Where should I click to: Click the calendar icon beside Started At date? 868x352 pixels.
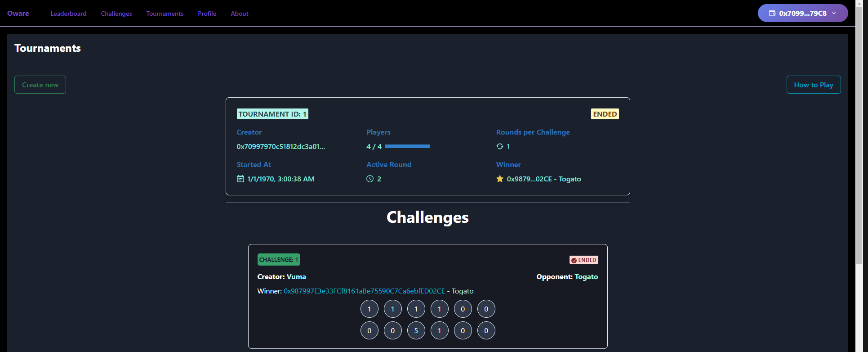[x=240, y=179]
